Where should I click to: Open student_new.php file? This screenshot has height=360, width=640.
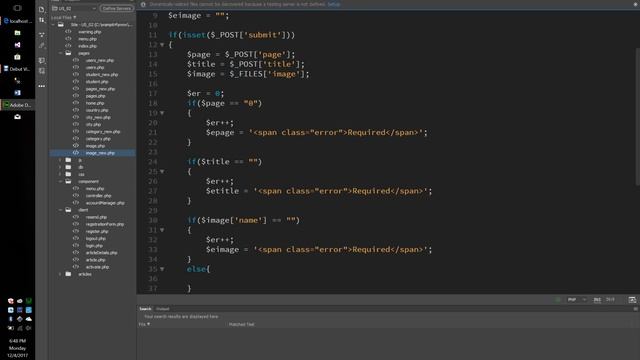click(102, 75)
